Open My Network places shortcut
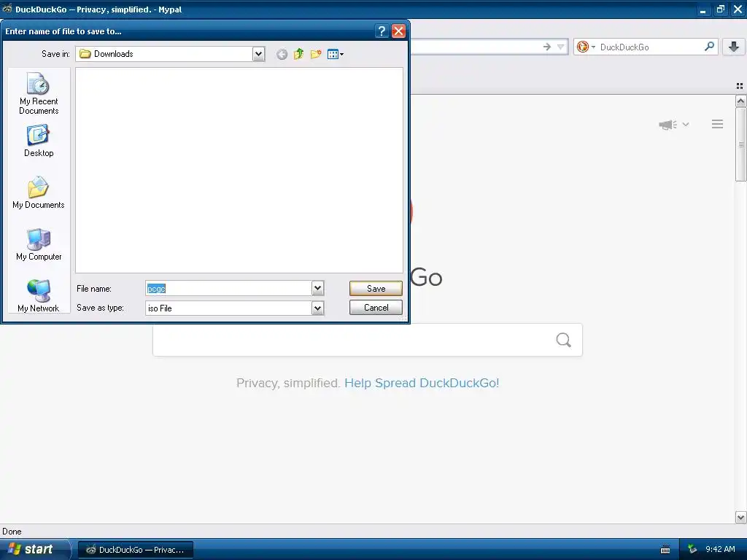Viewport: 747px width, 560px height. coord(39,296)
